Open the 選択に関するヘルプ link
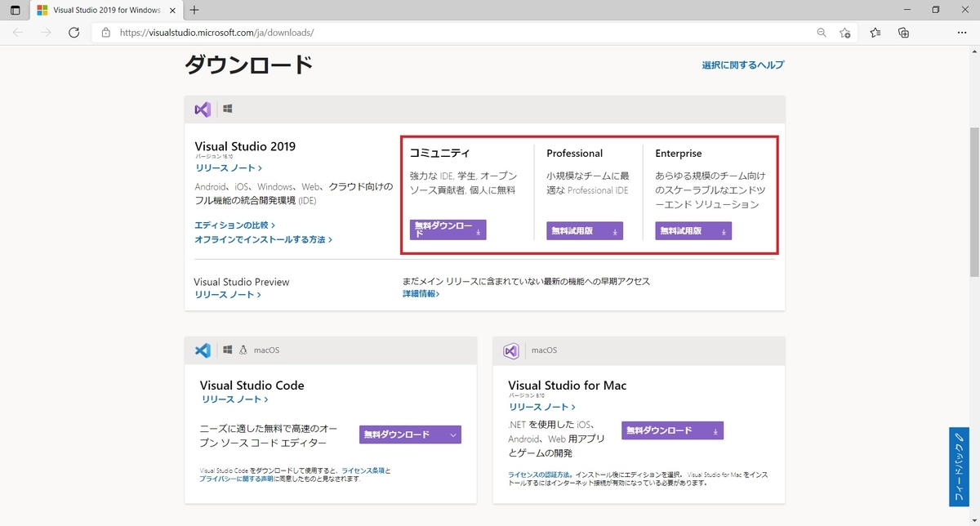 point(743,65)
